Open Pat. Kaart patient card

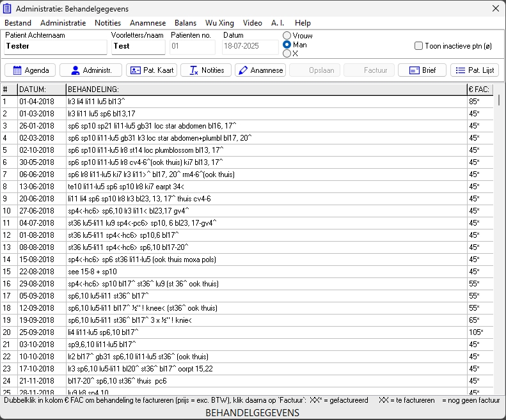tap(151, 70)
